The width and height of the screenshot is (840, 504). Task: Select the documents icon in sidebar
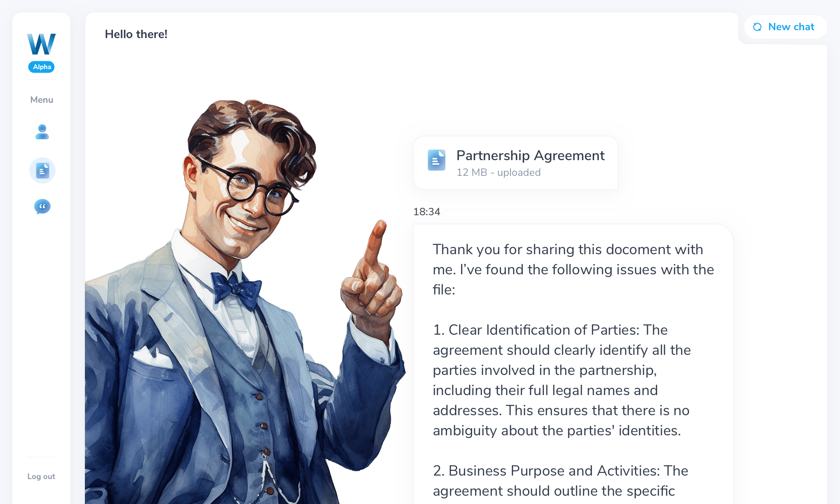42,170
